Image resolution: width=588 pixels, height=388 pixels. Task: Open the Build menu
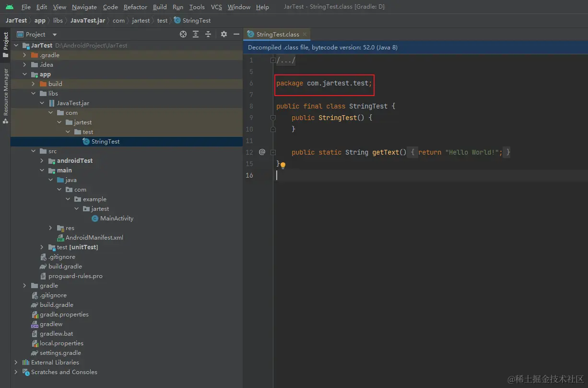point(160,7)
